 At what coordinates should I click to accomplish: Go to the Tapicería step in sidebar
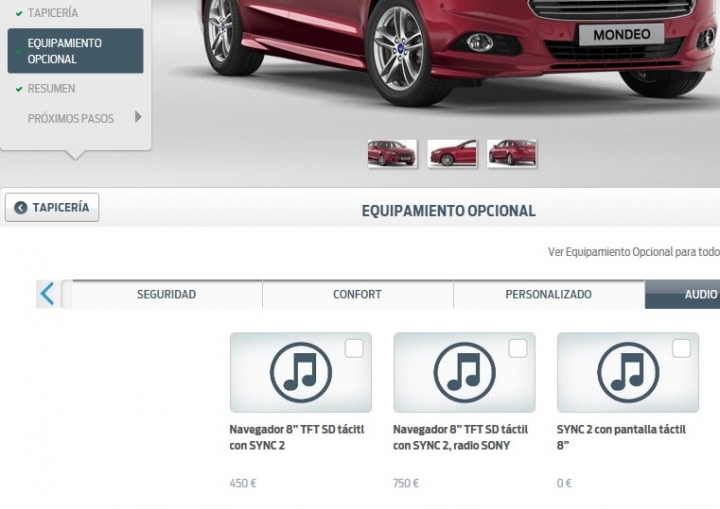53,13
